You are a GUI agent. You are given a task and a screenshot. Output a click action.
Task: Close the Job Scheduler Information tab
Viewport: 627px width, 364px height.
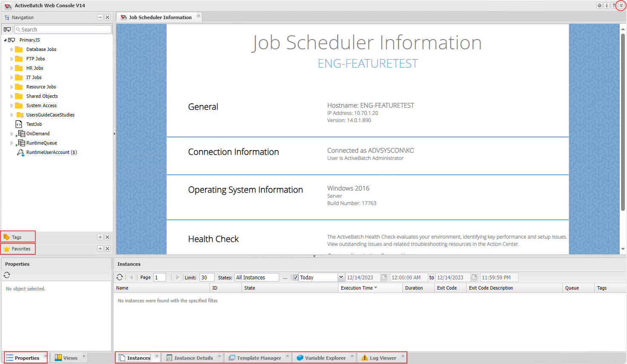(x=198, y=16)
